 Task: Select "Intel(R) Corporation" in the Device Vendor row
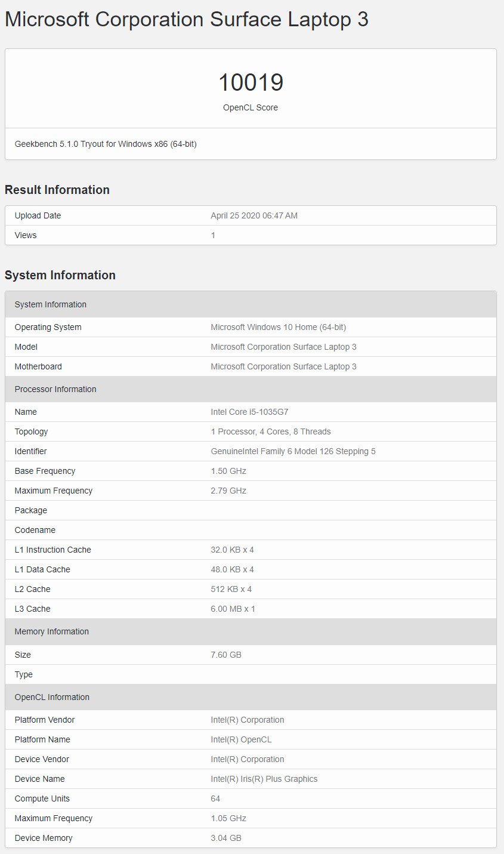click(x=248, y=759)
